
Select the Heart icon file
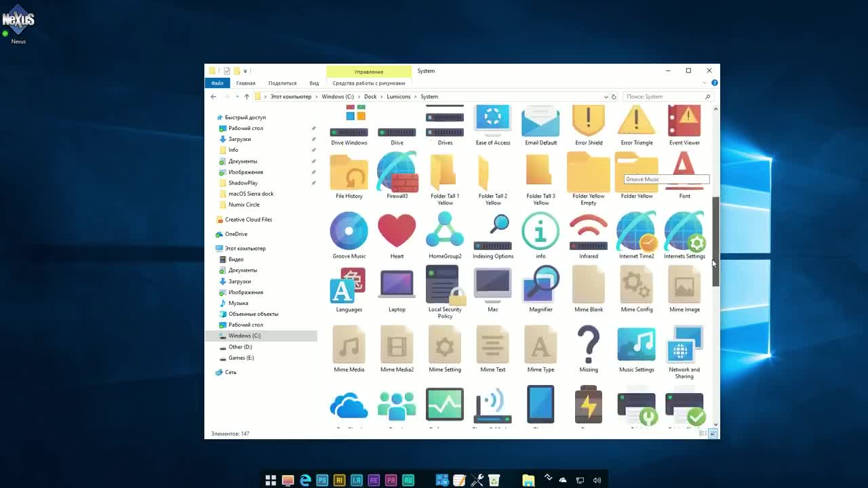point(397,235)
